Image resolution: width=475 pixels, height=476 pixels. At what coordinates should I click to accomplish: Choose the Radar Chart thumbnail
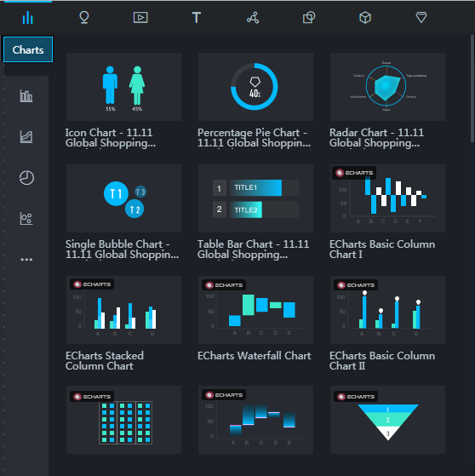(387, 87)
